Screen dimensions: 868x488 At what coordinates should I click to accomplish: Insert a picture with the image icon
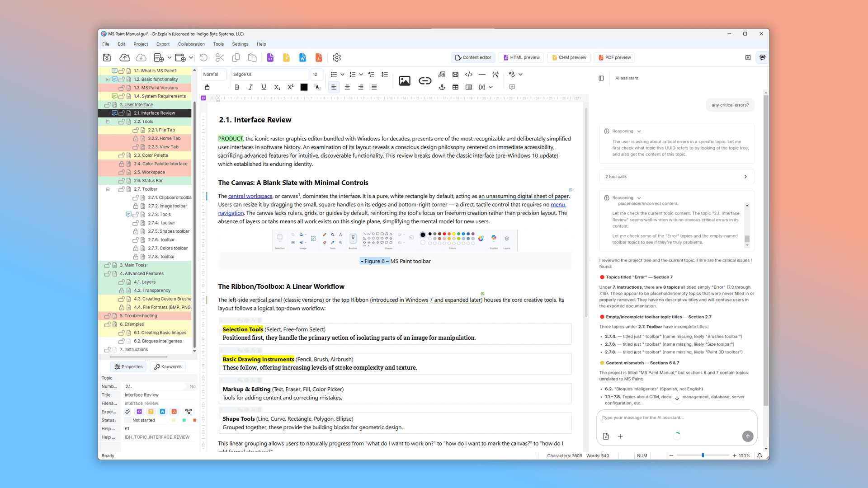pyautogui.click(x=405, y=81)
